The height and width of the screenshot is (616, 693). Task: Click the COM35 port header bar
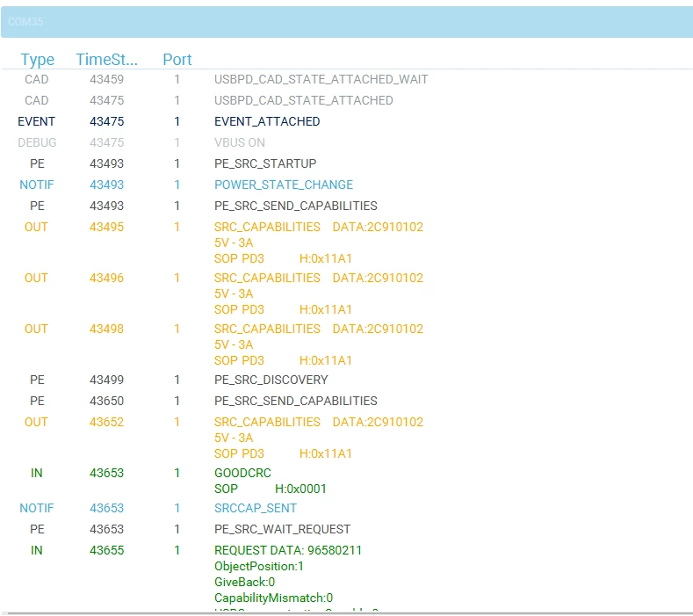[x=347, y=22]
